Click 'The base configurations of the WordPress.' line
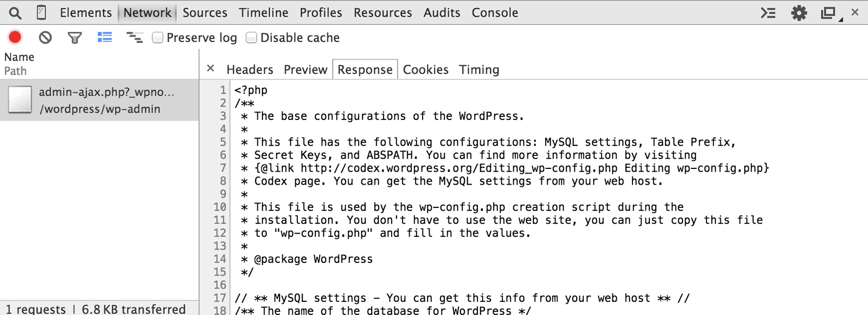This screenshot has width=868, height=315. click(x=382, y=116)
